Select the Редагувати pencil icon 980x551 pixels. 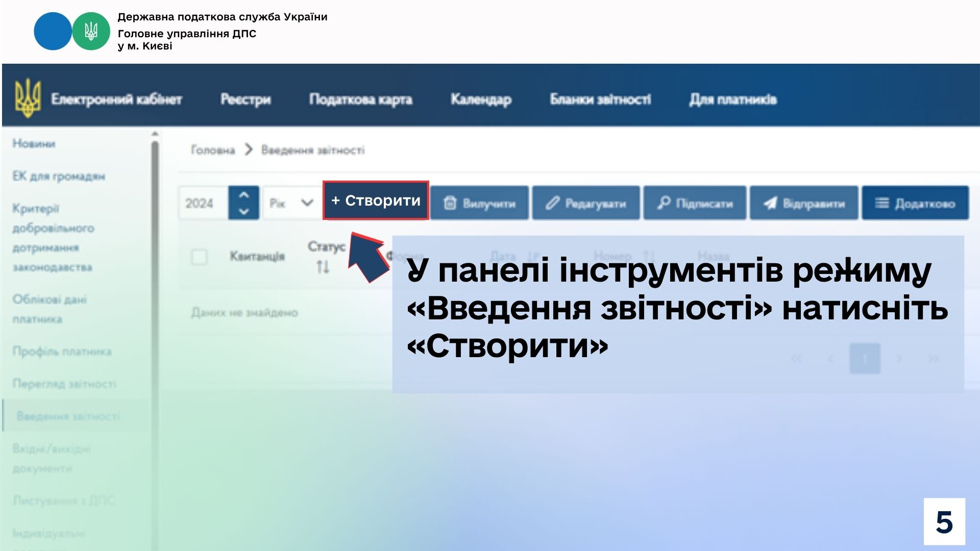tap(552, 203)
